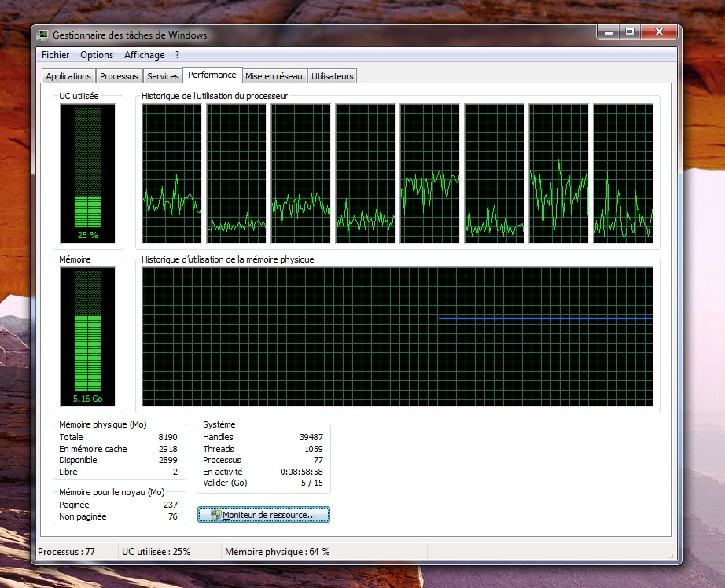This screenshot has width=725, height=588.
Task: Click the En mémoire cache value 2918
Action: point(167,449)
